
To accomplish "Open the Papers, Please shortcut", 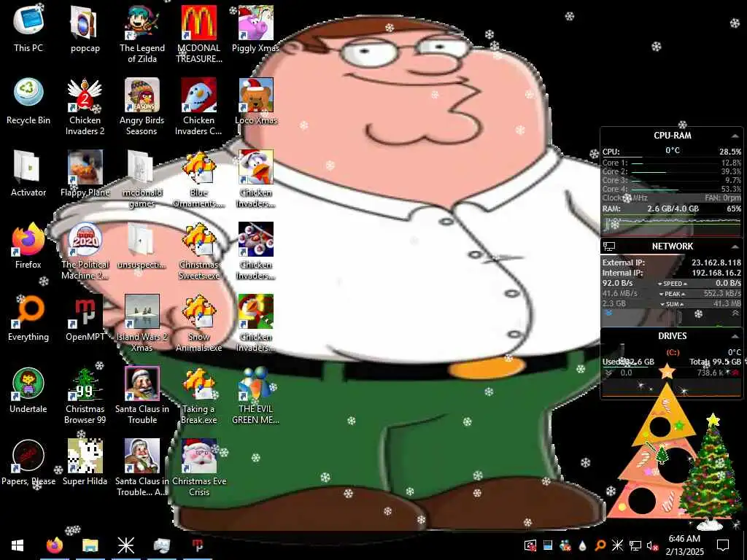I will tap(28, 462).
